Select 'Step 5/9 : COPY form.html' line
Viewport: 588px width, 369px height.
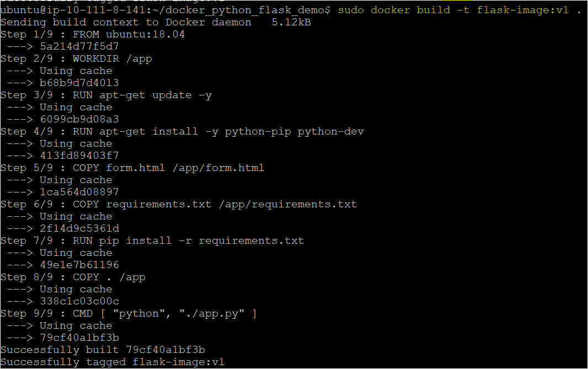click(132, 168)
